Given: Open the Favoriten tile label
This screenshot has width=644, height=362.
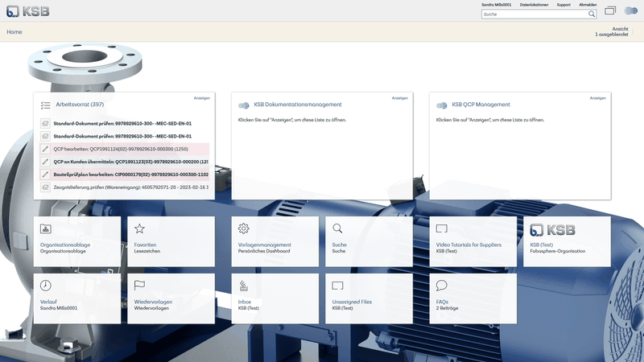Looking at the screenshot, I should [x=145, y=245].
